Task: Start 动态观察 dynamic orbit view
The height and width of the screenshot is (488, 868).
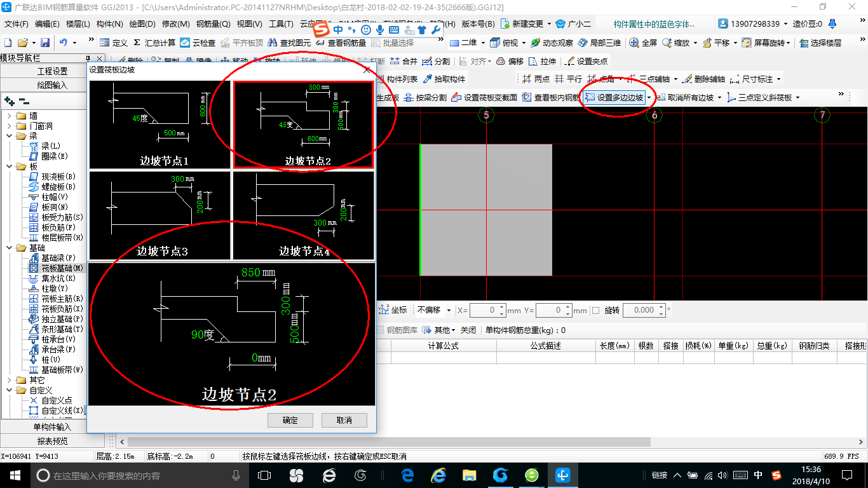Action: (552, 43)
